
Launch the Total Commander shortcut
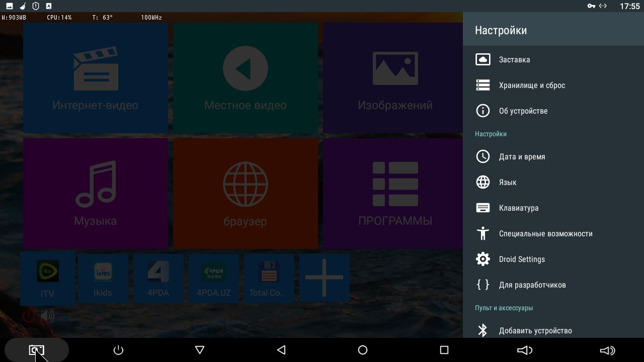coord(269,278)
